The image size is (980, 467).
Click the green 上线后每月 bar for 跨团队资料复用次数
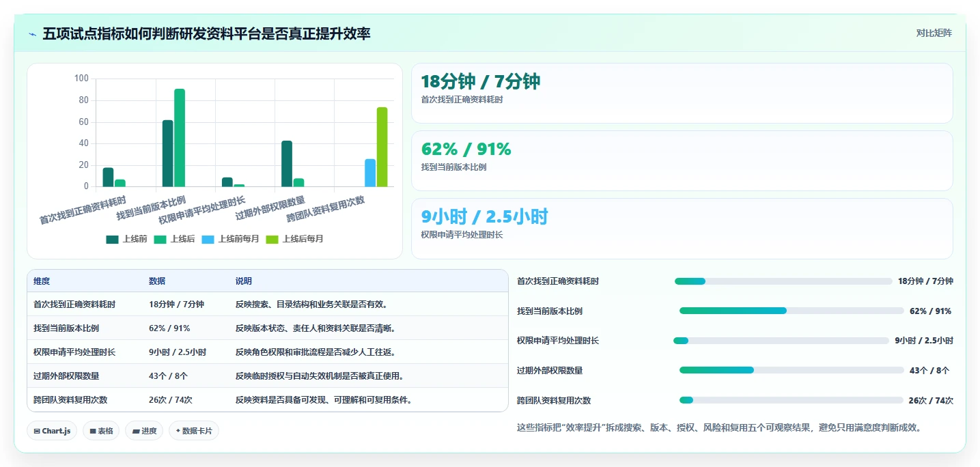pos(382,147)
